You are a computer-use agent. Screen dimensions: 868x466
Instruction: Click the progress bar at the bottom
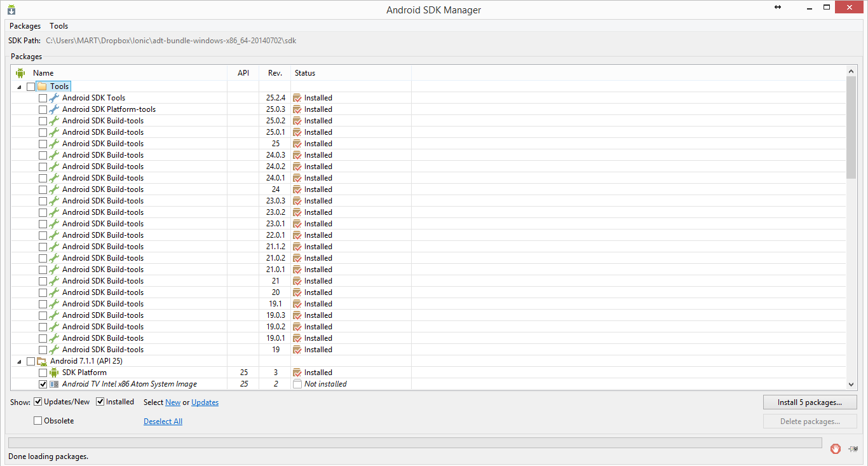pos(415,442)
